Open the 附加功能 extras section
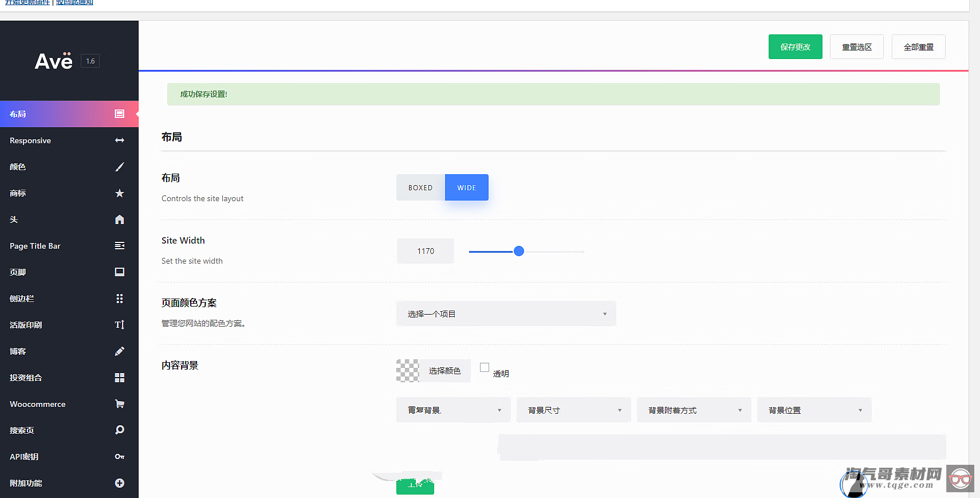 (69, 483)
